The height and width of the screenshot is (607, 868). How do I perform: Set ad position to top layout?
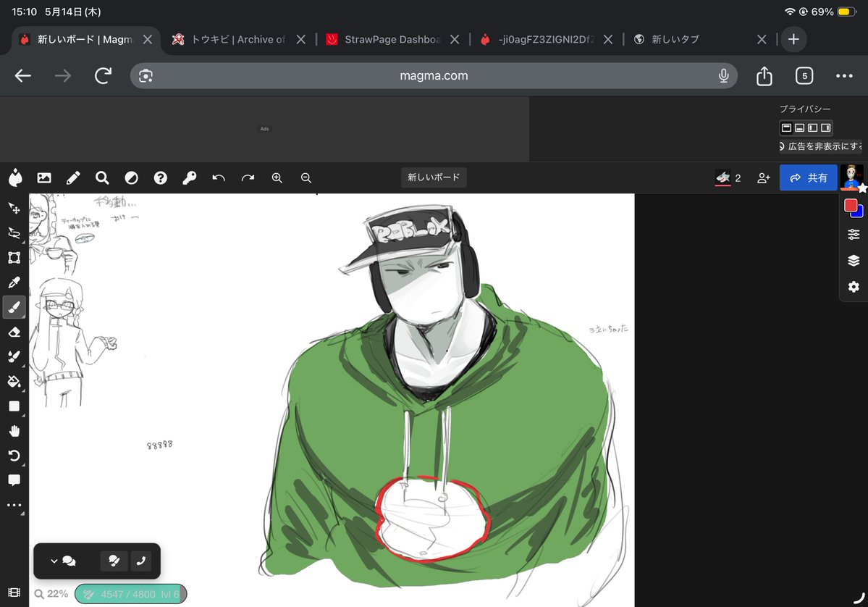pos(786,128)
